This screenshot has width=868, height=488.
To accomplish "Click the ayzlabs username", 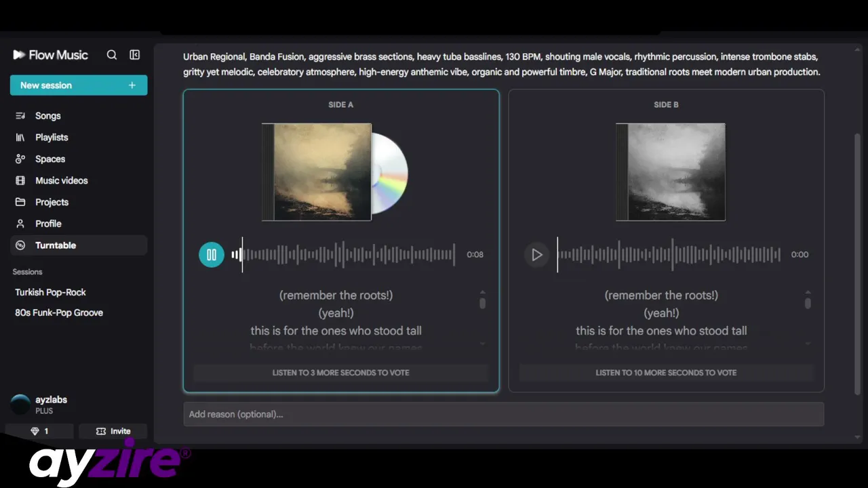I will (51, 400).
